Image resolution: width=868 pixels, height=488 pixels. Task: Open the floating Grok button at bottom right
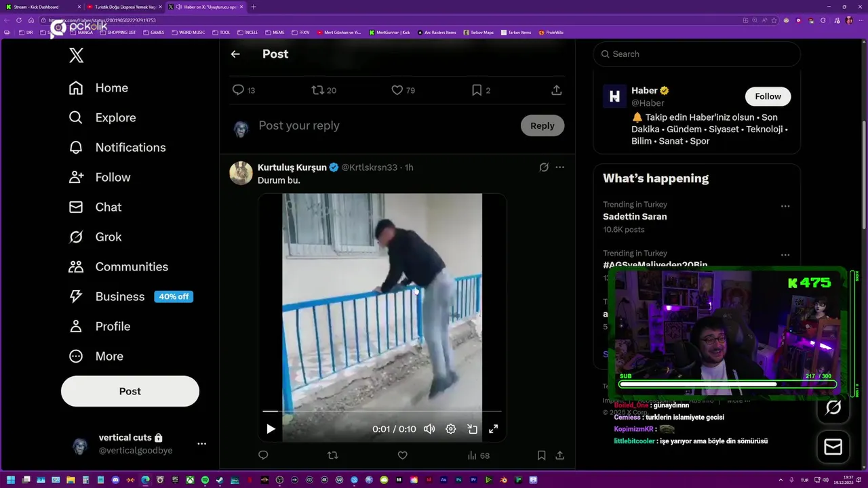click(833, 407)
